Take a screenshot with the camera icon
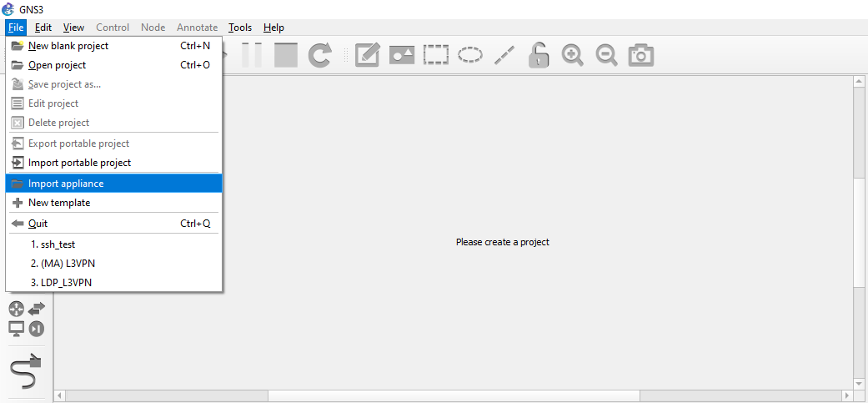Screen dimensions: 868x403 tap(640, 55)
